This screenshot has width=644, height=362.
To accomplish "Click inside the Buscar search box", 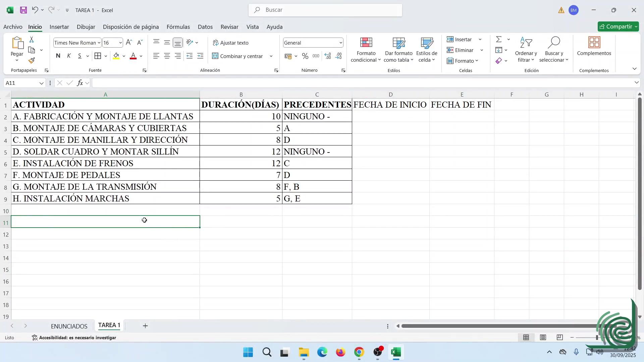I will (325, 10).
